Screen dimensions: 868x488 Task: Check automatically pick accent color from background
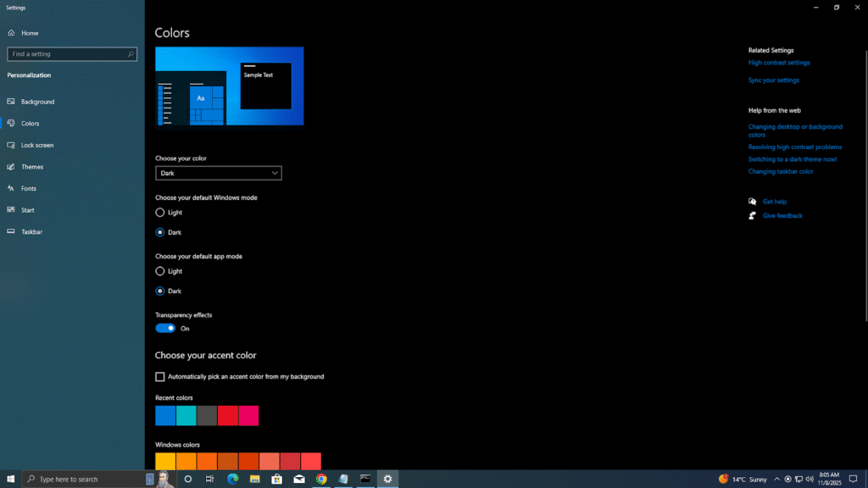(x=160, y=377)
